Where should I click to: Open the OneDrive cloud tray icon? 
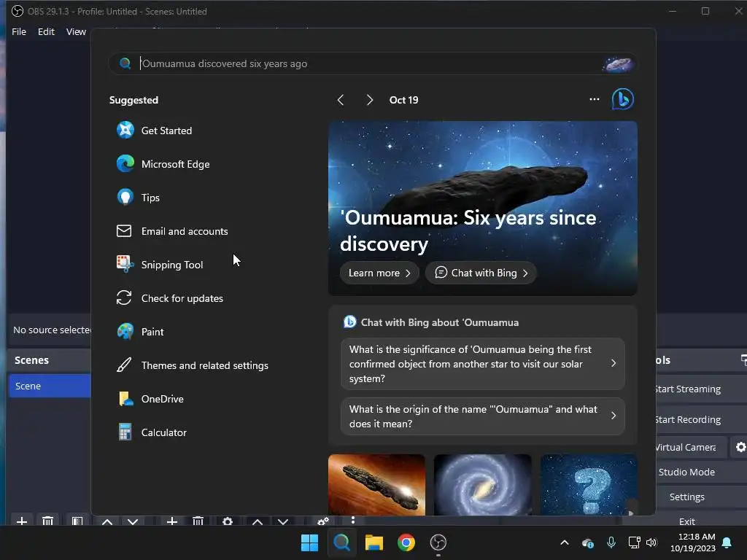point(588,542)
